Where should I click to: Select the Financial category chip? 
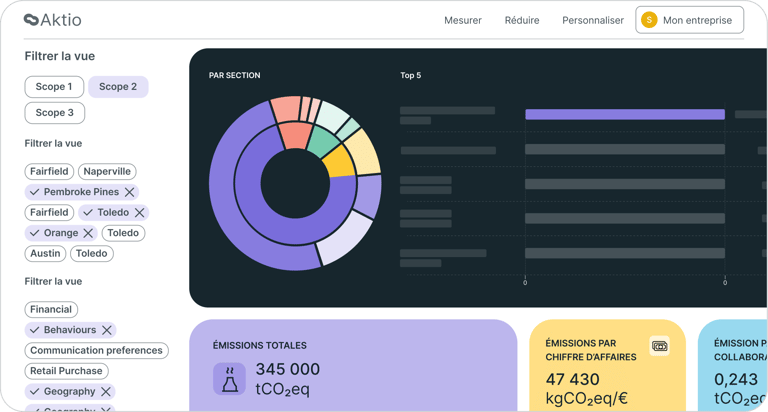(51, 310)
